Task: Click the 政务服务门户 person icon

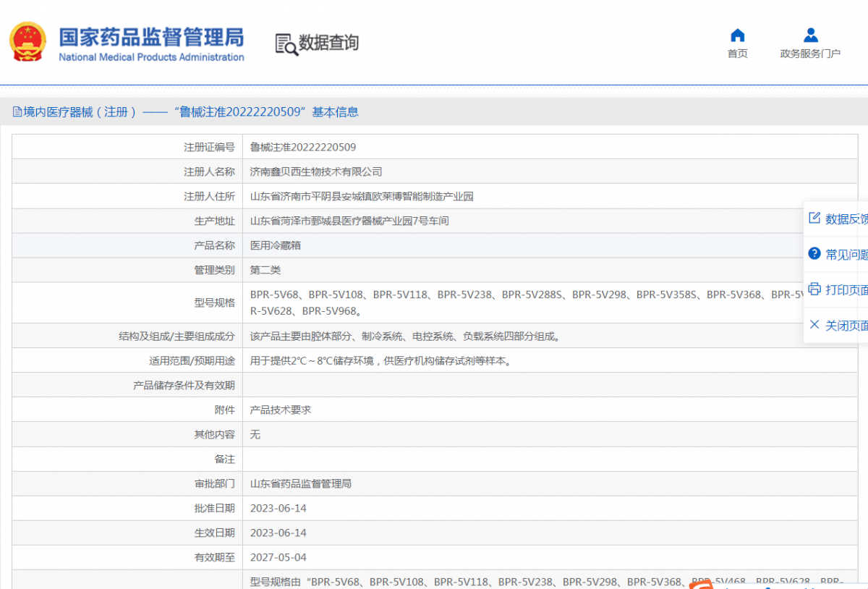Action: pyautogui.click(x=810, y=35)
